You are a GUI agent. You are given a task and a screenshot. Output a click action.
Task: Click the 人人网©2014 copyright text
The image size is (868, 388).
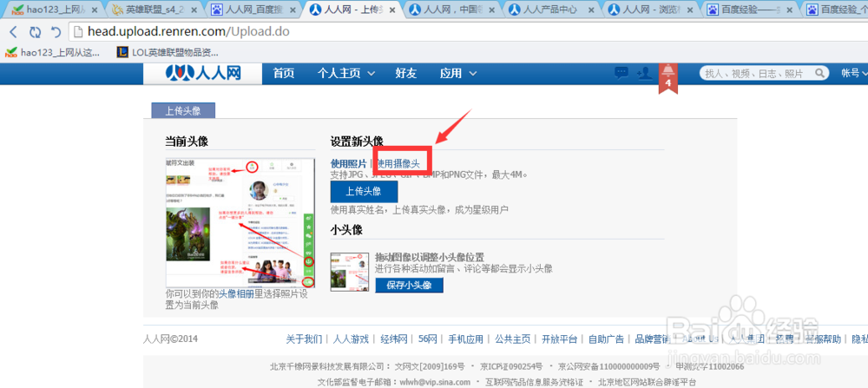click(x=170, y=339)
